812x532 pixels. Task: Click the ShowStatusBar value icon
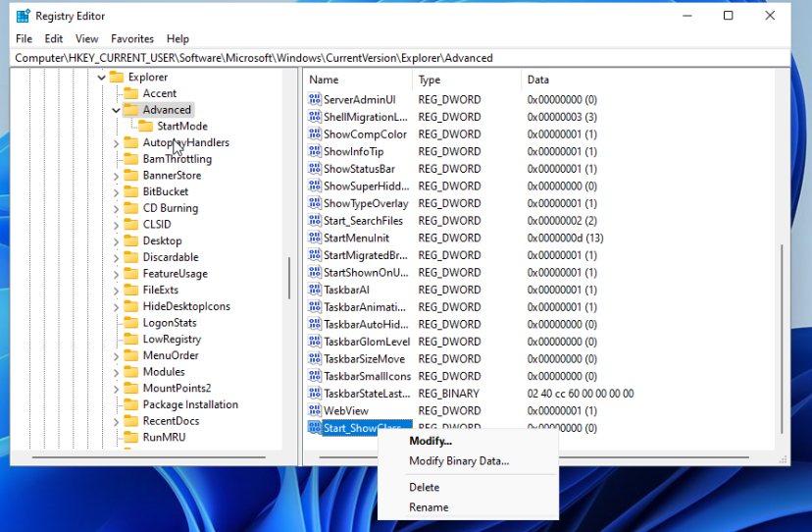pos(315,169)
